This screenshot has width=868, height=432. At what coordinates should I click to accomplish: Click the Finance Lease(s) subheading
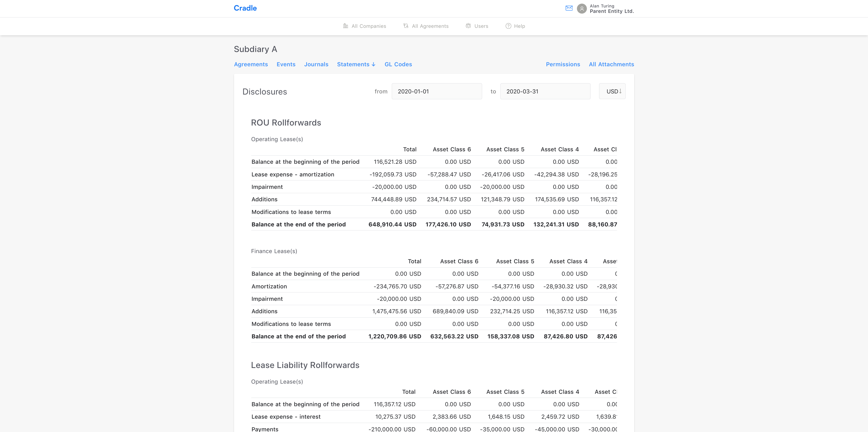(x=274, y=251)
